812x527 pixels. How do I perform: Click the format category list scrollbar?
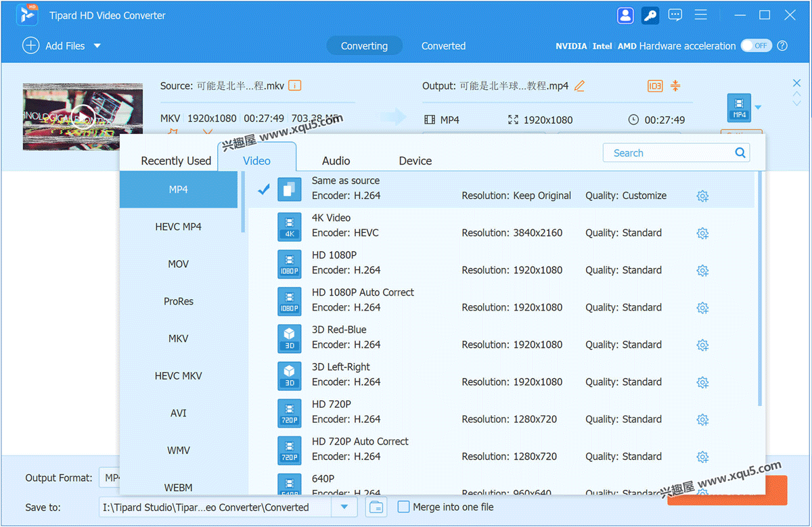[242, 202]
